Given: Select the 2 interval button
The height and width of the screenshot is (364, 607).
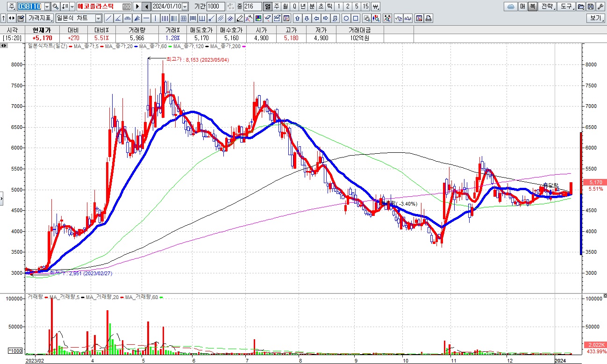Looking at the screenshot, I should [x=348, y=7].
